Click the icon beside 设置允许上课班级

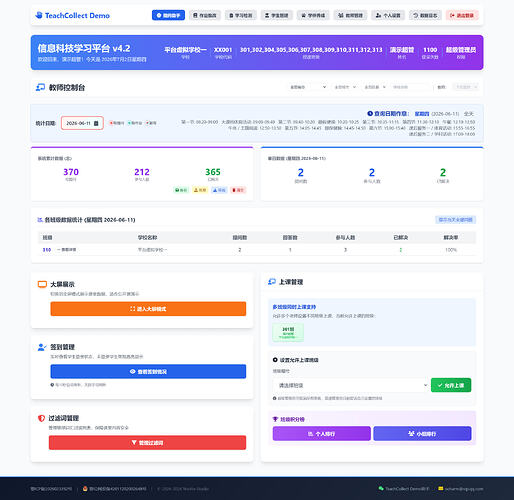(275, 360)
